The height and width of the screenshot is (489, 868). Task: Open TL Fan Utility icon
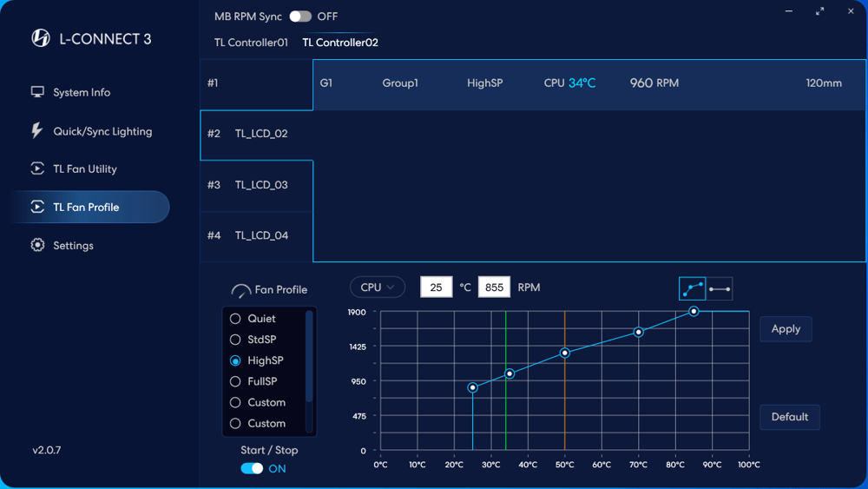(37, 169)
